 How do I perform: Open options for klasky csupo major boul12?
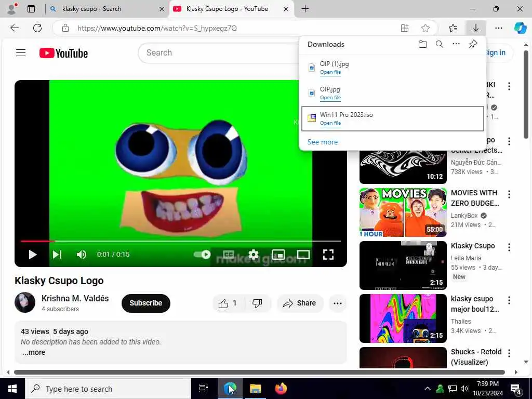click(x=509, y=300)
